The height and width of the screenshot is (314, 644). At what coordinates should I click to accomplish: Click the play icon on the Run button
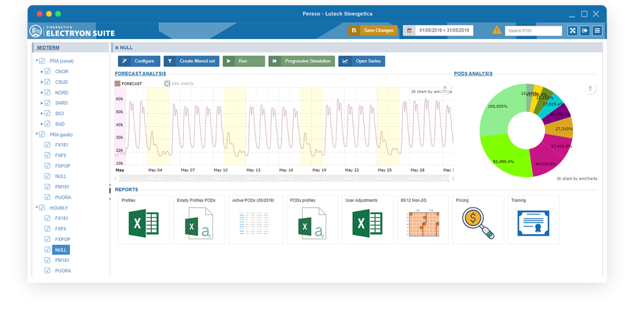pyautogui.click(x=229, y=61)
